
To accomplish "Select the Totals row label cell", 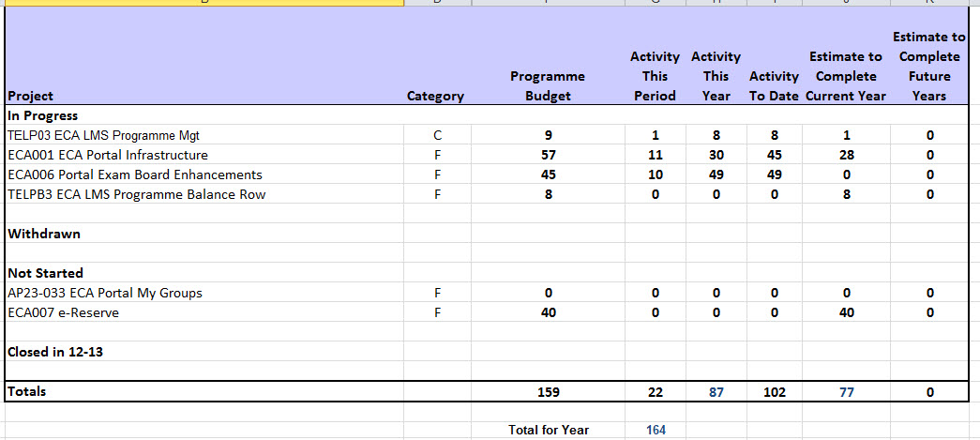I will point(27,391).
